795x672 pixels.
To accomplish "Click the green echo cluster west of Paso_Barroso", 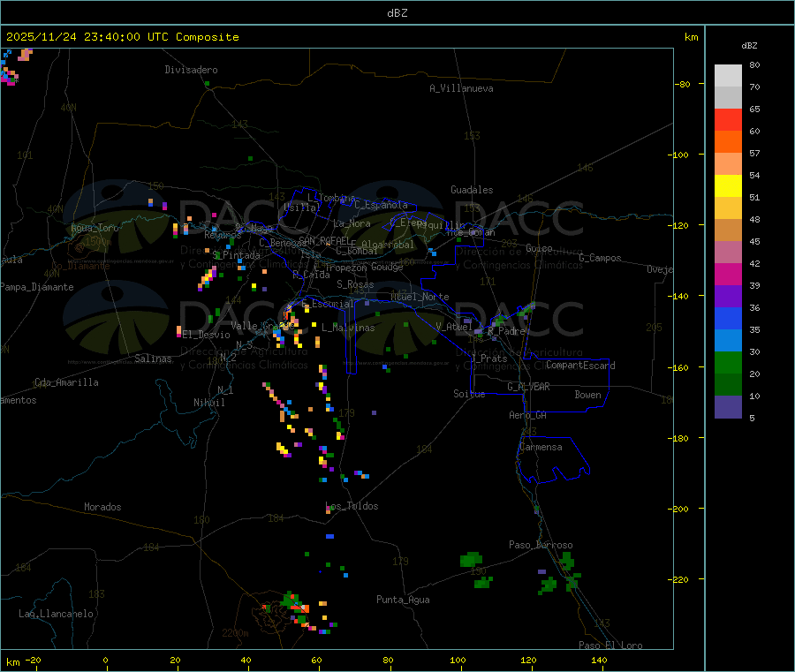I will (471, 560).
